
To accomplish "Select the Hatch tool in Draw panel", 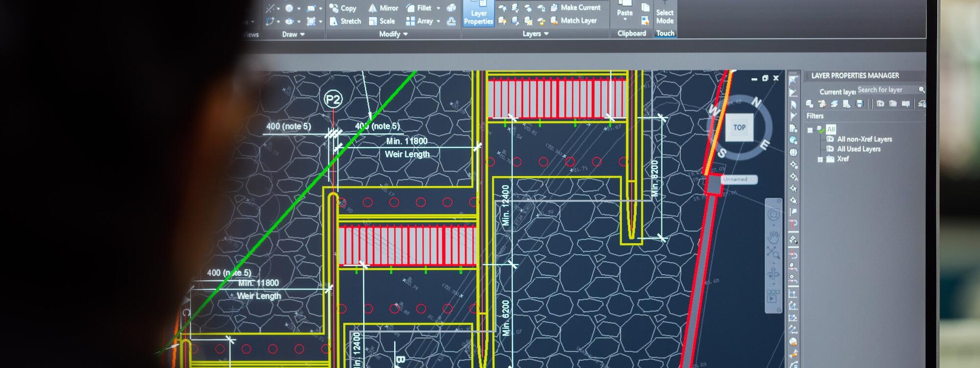I will (x=311, y=21).
